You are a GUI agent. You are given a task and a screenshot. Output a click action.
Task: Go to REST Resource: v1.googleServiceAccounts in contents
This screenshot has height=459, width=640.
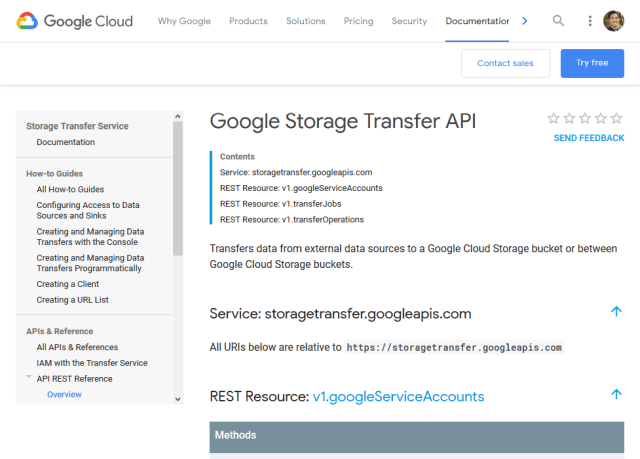(x=301, y=188)
